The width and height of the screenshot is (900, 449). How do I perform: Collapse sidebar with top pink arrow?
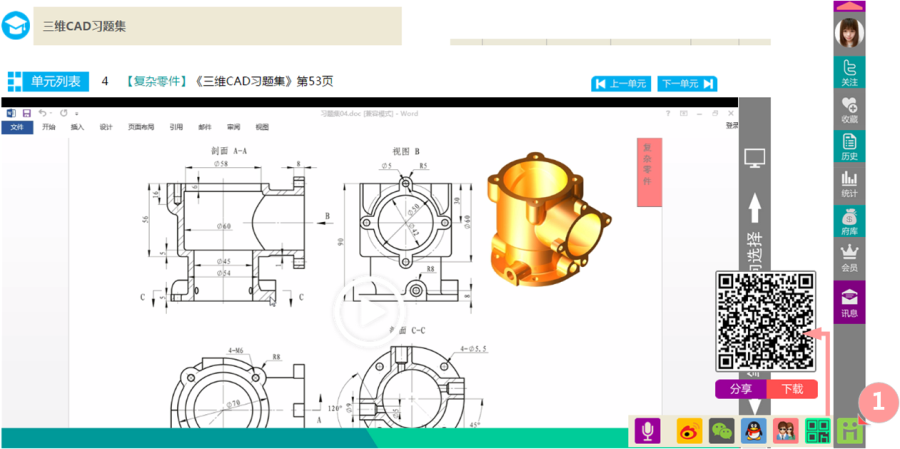[849, 6]
